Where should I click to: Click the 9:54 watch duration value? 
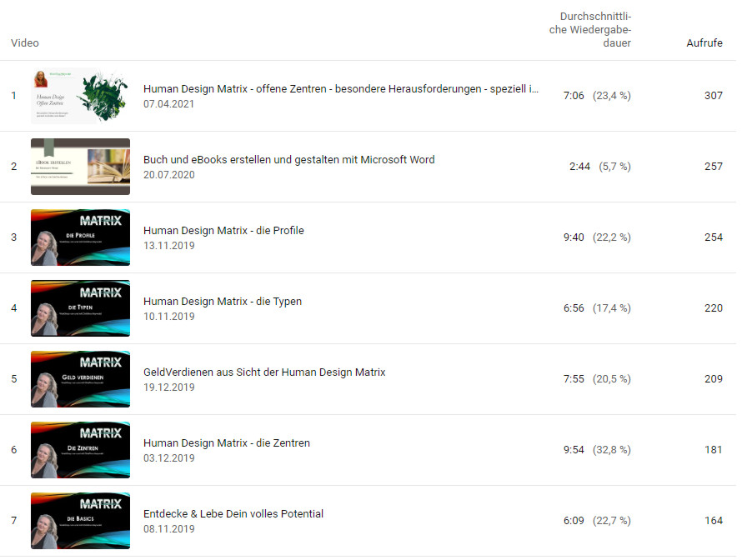coord(574,450)
